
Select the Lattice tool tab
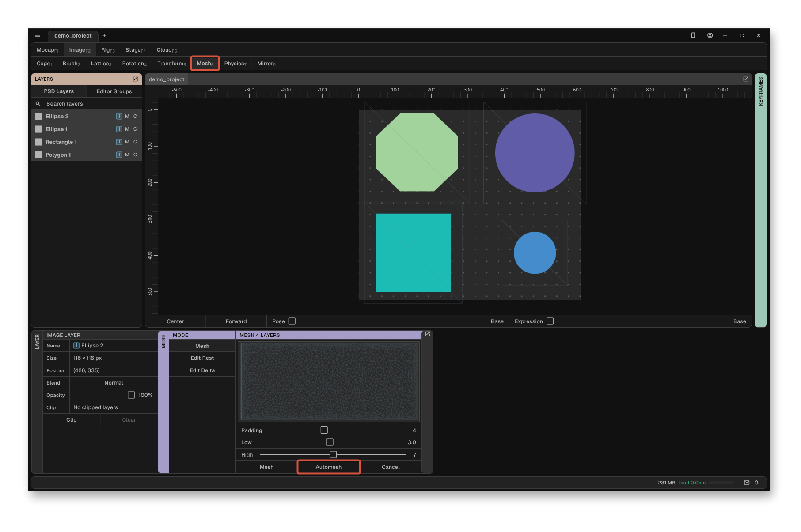click(x=101, y=64)
